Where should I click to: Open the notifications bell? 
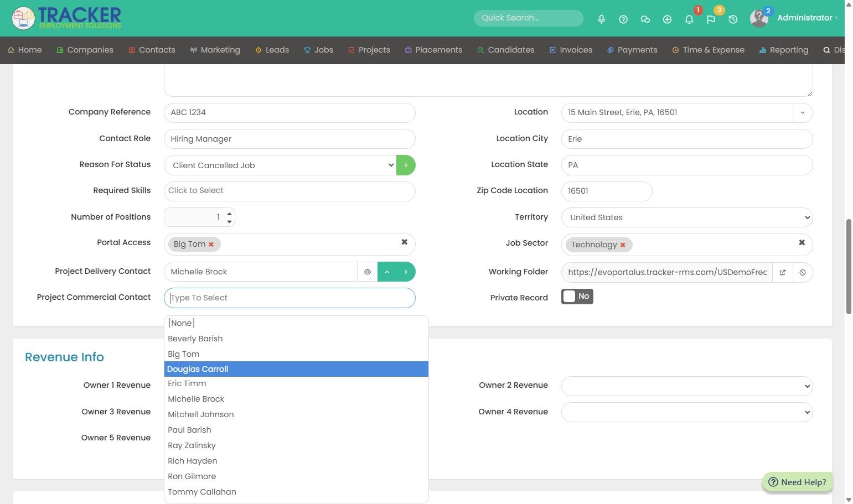[x=689, y=19]
